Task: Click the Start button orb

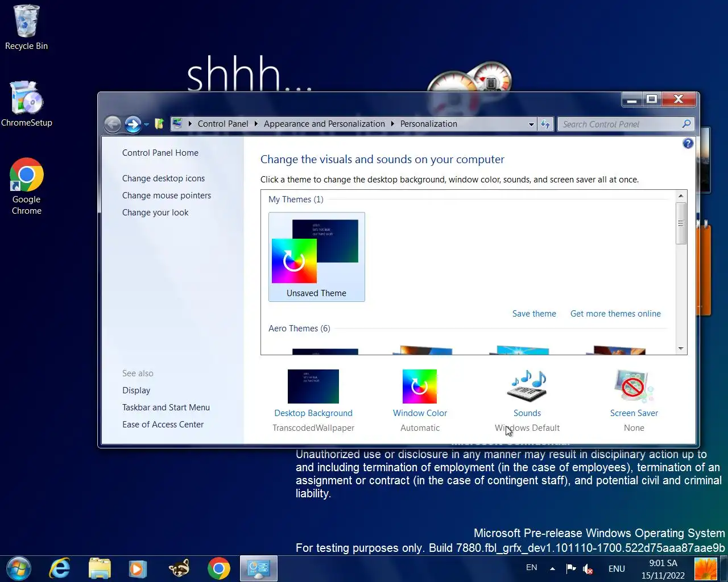Action: [x=19, y=568]
